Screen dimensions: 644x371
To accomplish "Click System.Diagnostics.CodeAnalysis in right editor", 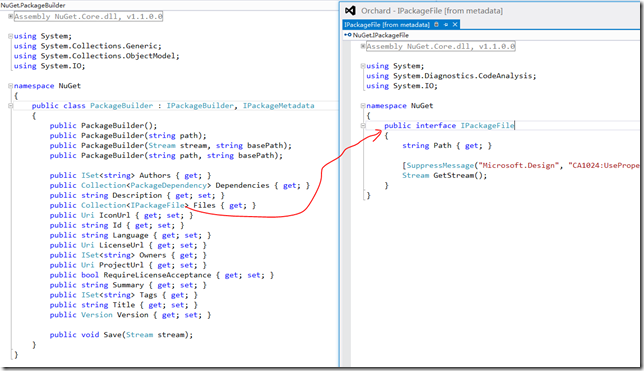I will pyautogui.click(x=463, y=76).
